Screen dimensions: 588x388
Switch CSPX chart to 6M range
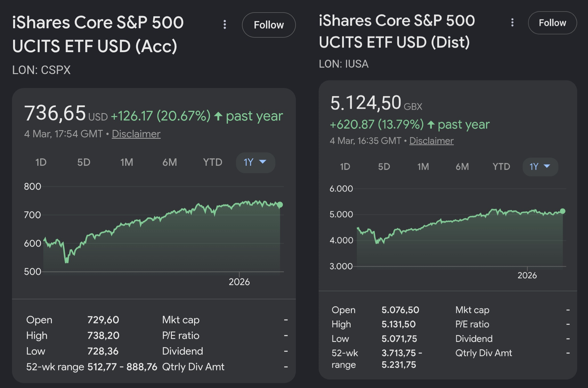point(170,162)
